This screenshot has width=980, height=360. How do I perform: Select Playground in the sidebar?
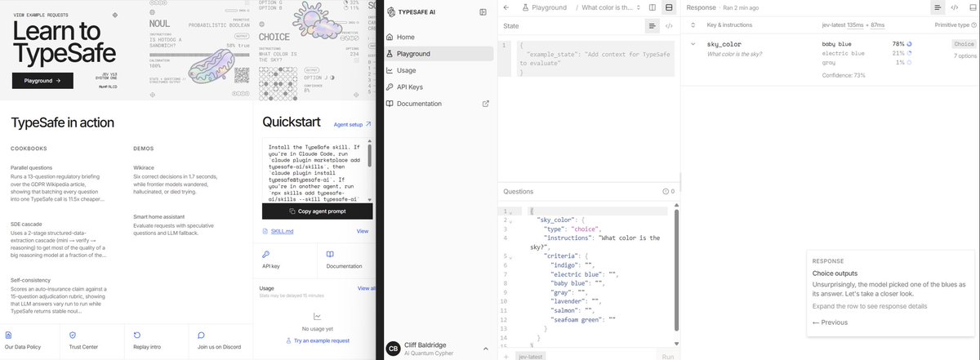pyautogui.click(x=439, y=54)
